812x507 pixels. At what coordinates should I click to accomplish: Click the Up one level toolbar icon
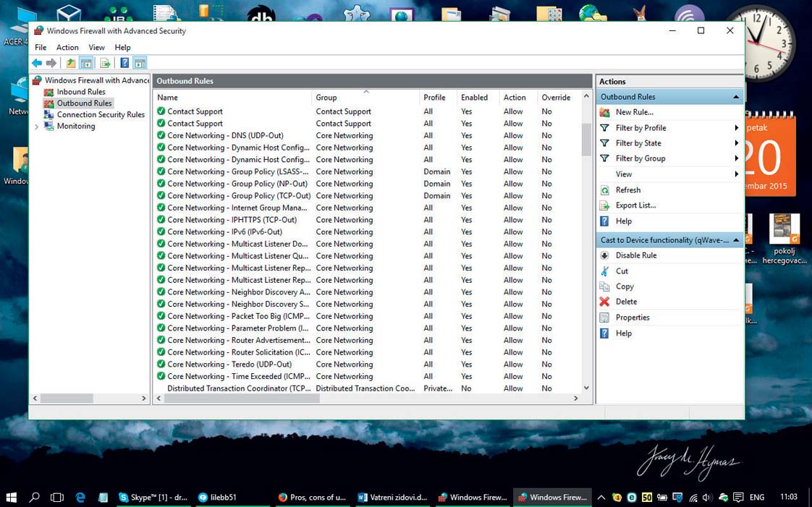(71, 63)
